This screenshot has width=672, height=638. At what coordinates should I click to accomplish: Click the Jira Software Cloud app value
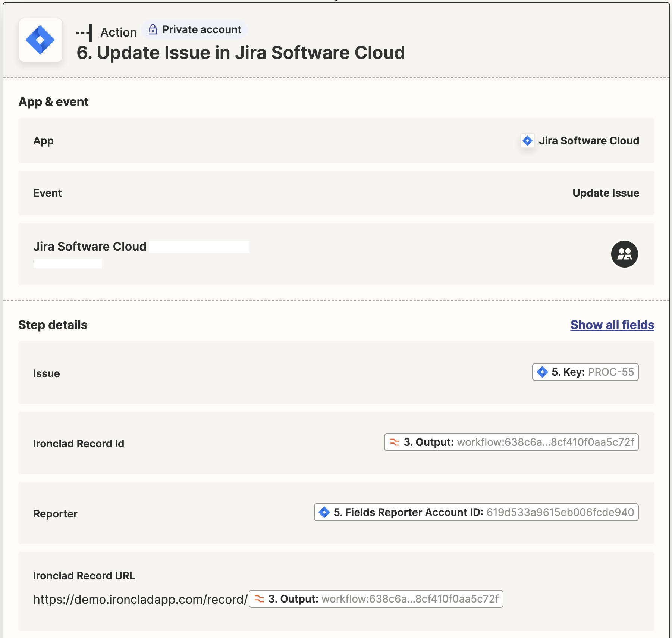point(589,141)
